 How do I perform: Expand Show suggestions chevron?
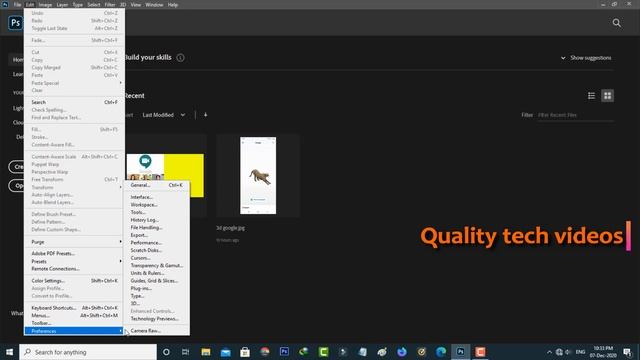(563, 58)
